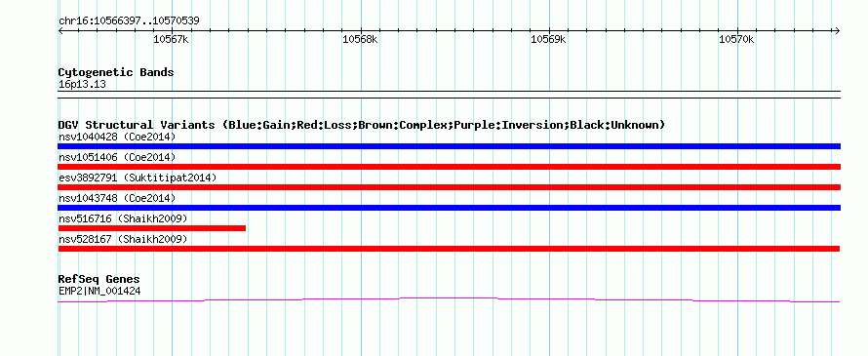Click the chr16:10566397..10570539 coordinate label
868x356 pixels.
129,21
